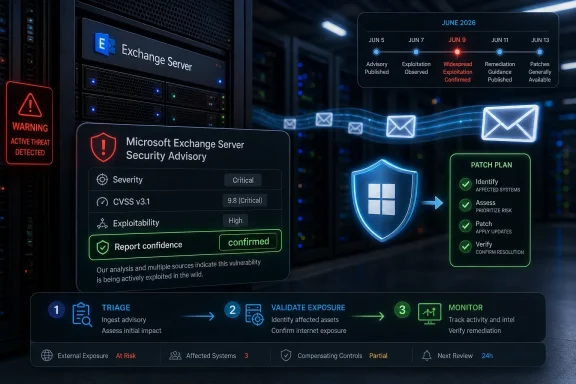The image size is (576, 384).
Task: Click the largest glowing envelope icon
Action: point(510,123)
